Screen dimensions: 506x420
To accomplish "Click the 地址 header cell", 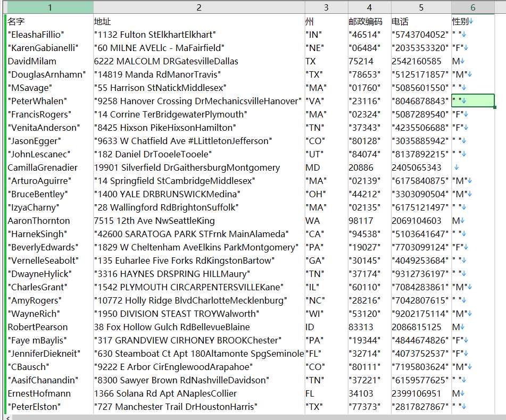I will 199,22.
